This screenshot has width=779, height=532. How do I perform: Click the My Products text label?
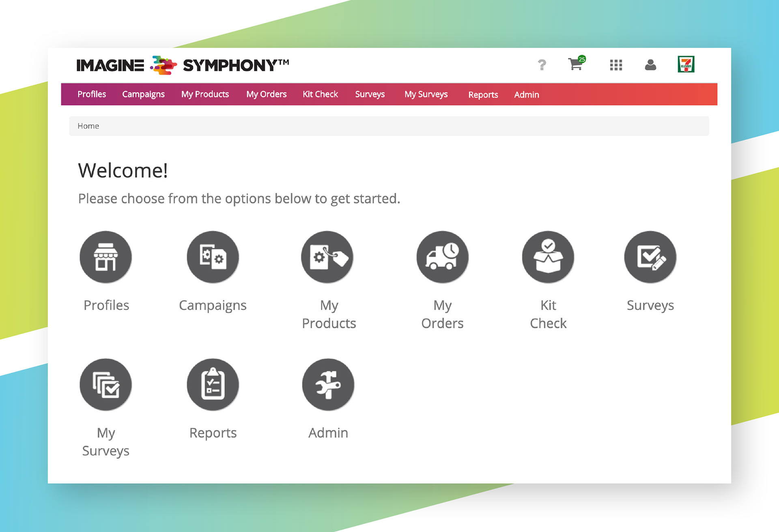(x=329, y=314)
